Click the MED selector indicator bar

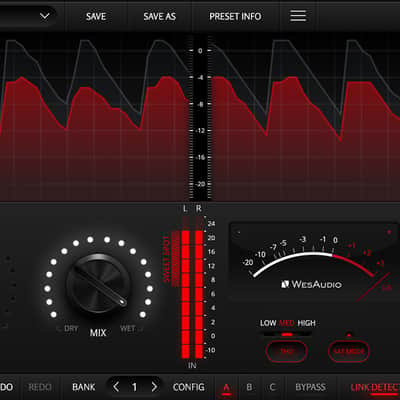click(287, 334)
